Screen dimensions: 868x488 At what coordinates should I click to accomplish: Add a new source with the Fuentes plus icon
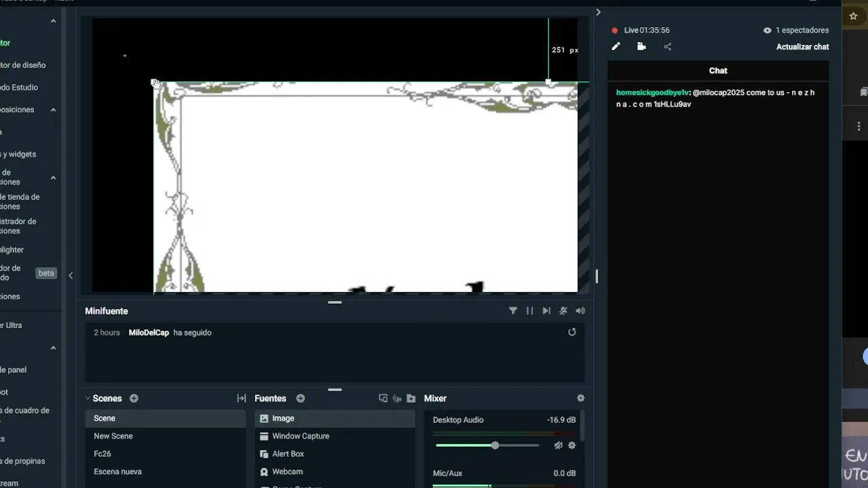(x=300, y=399)
